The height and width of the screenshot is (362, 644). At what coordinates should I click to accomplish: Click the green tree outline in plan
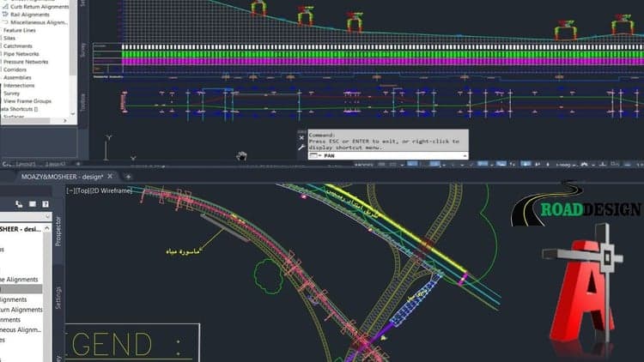click(x=268, y=276)
